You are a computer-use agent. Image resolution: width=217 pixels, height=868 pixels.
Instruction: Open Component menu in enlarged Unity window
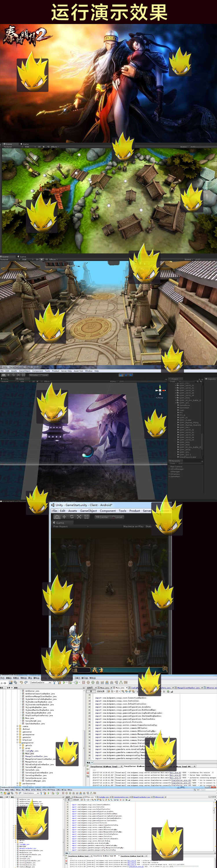(108, 511)
